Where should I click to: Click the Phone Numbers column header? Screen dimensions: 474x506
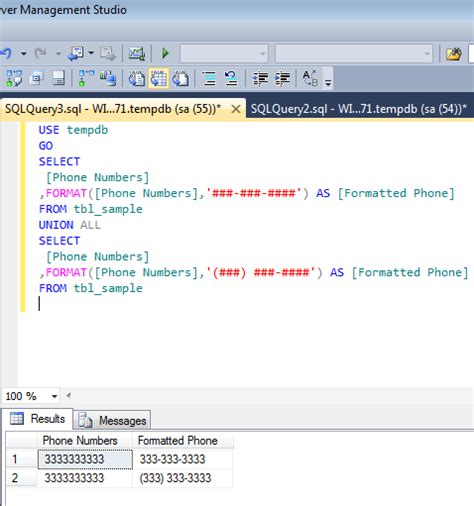[x=85, y=440]
